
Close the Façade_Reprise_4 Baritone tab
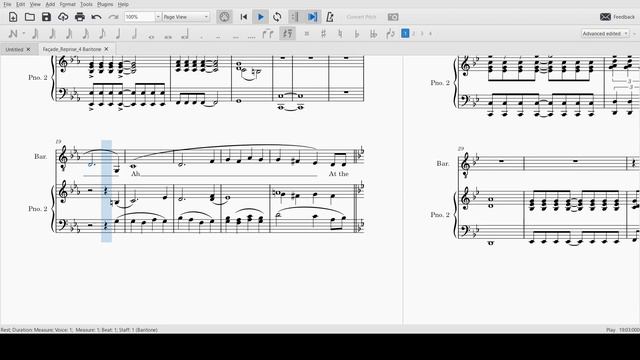pyautogui.click(x=107, y=49)
